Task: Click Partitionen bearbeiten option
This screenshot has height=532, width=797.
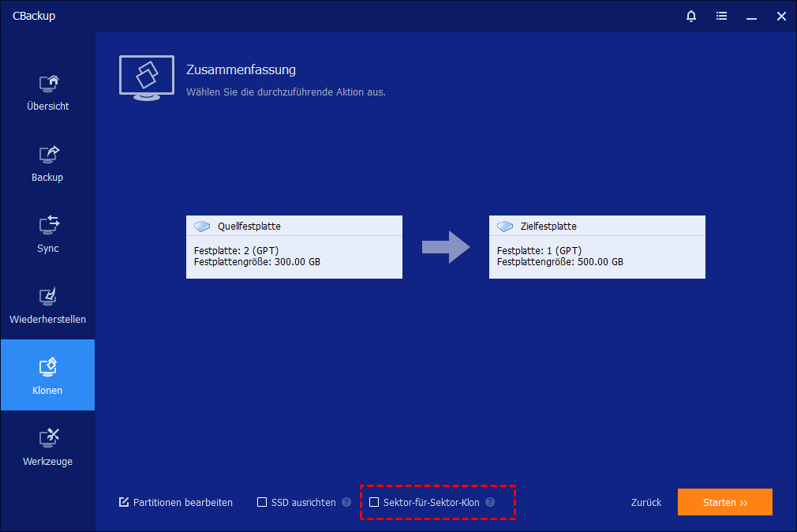Action: (x=176, y=502)
